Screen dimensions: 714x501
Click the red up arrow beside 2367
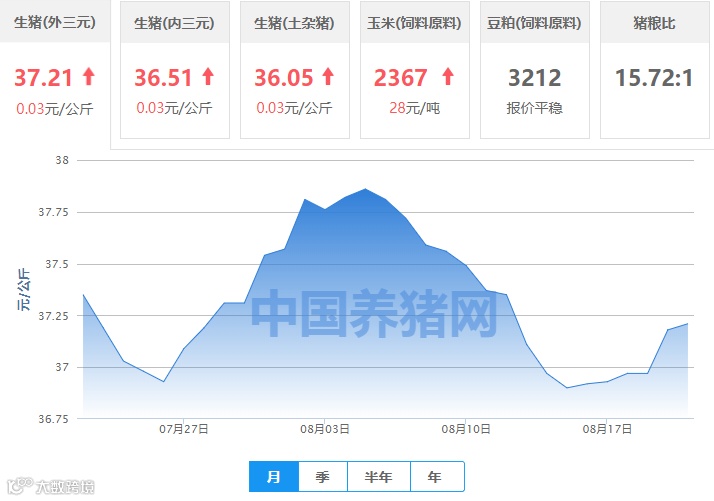tap(448, 77)
